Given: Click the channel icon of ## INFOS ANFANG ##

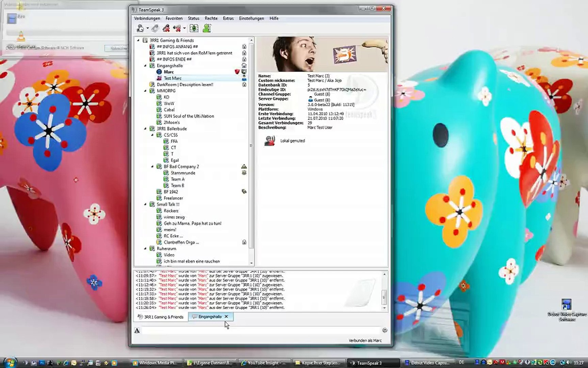Looking at the screenshot, I should point(152,47).
